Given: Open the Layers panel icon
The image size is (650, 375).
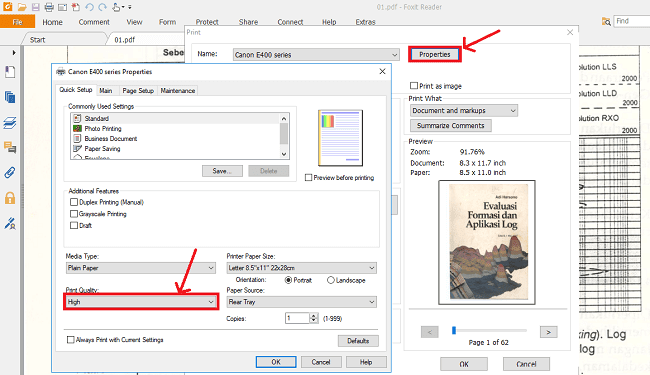Looking at the screenshot, I should [x=10, y=123].
